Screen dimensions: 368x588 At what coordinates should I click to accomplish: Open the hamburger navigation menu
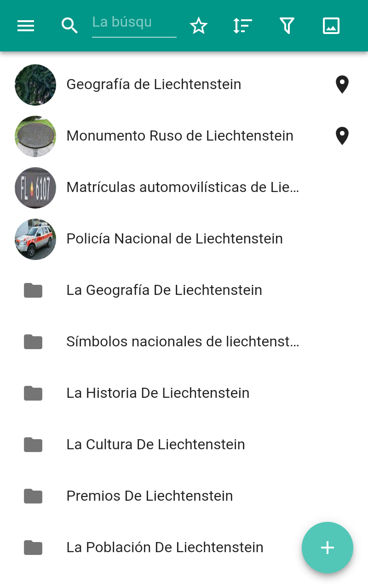point(26,26)
